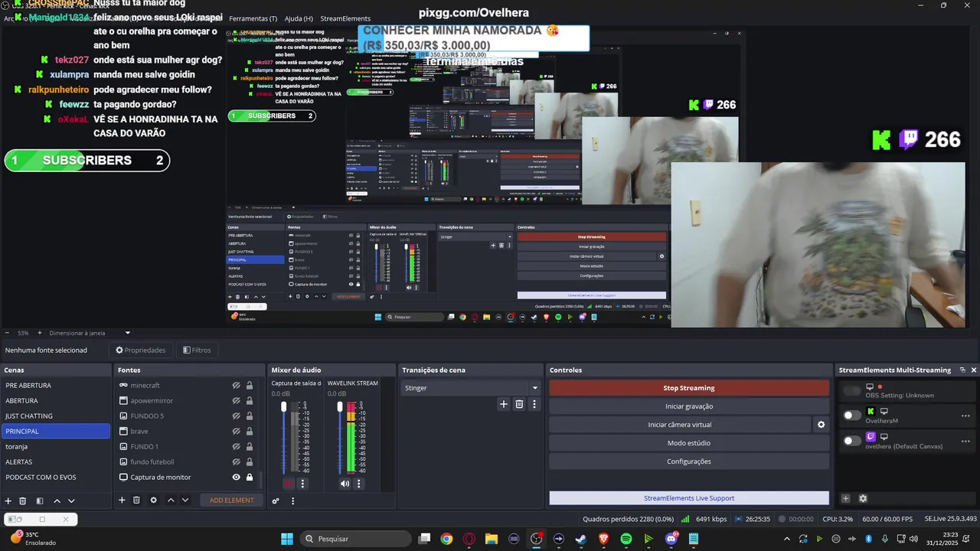Open source properties gear in Fontes toolbar
Viewport: 980px width, 551px height.
coord(153,500)
